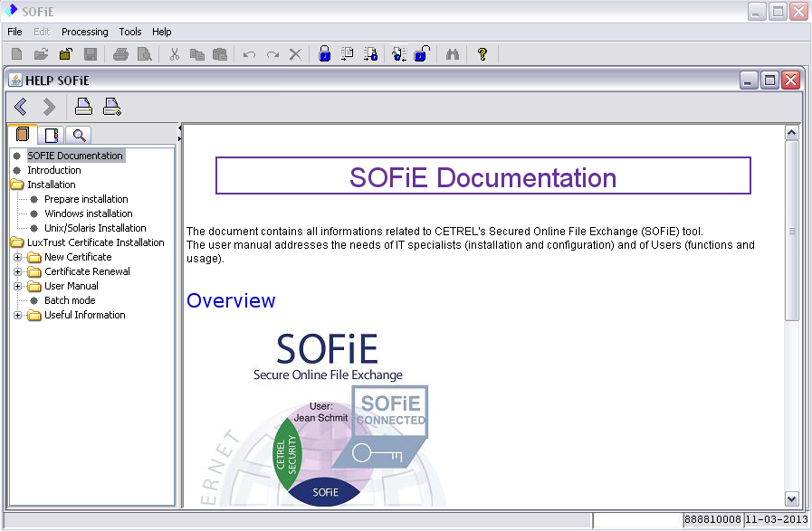Select the Table of Contents book tab
Viewport: 812px width, 531px height.
tap(23, 135)
